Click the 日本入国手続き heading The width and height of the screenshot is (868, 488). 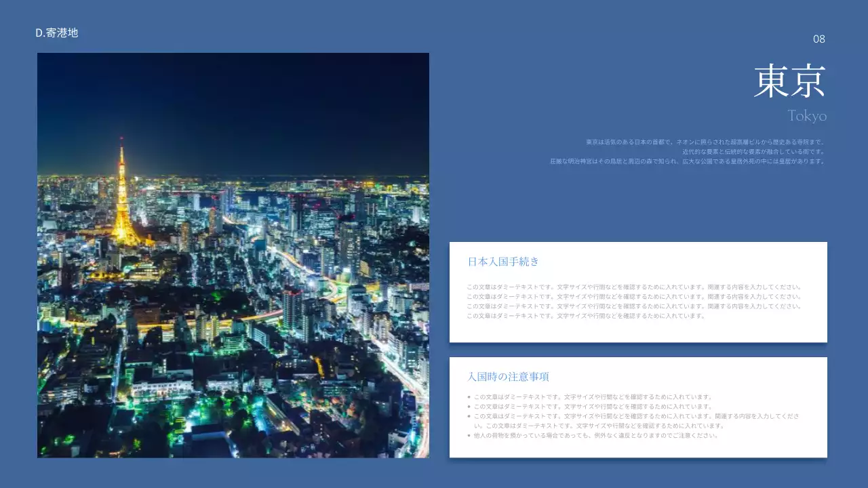click(503, 262)
